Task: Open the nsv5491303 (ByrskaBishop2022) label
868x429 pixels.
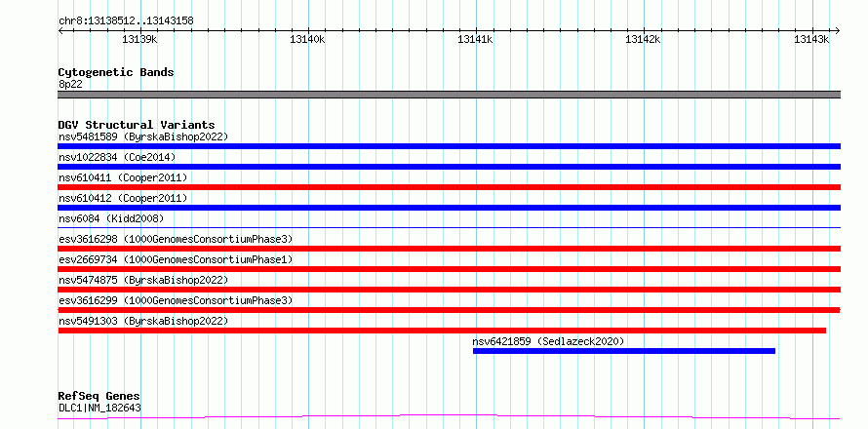Action: coord(143,321)
